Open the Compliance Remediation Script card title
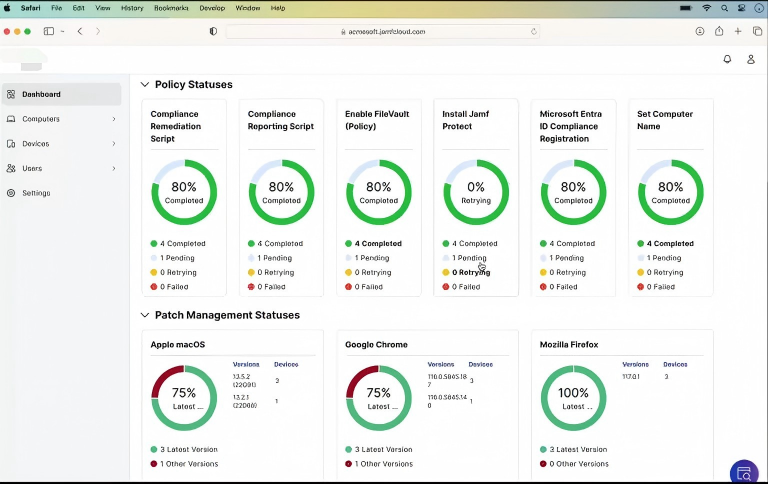768x484 pixels. click(x=175, y=126)
